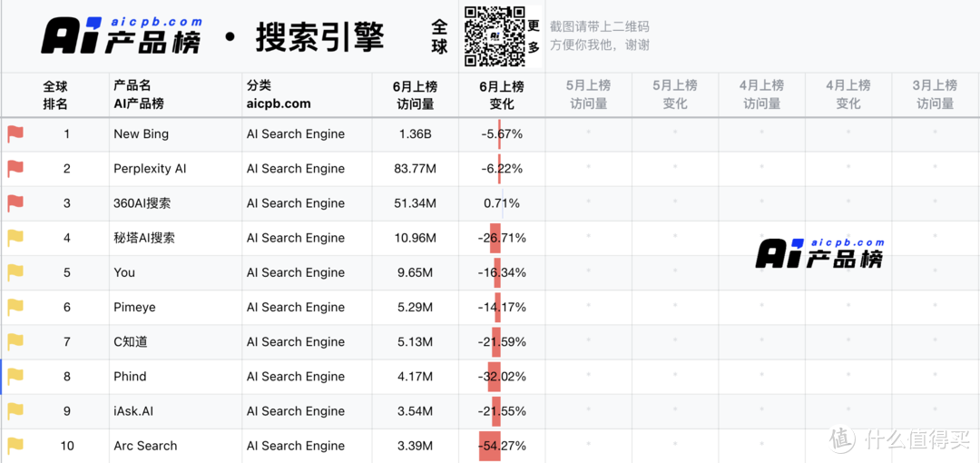The width and height of the screenshot is (980, 463).
Task: Click the AI产品榜 logo in the header
Action: point(122,35)
